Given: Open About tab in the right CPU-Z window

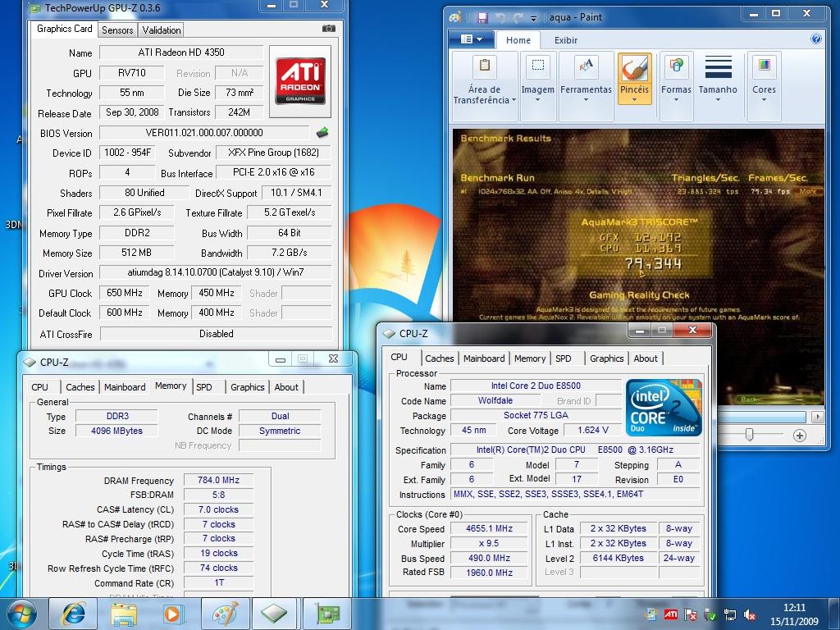Looking at the screenshot, I should (646, 358).
